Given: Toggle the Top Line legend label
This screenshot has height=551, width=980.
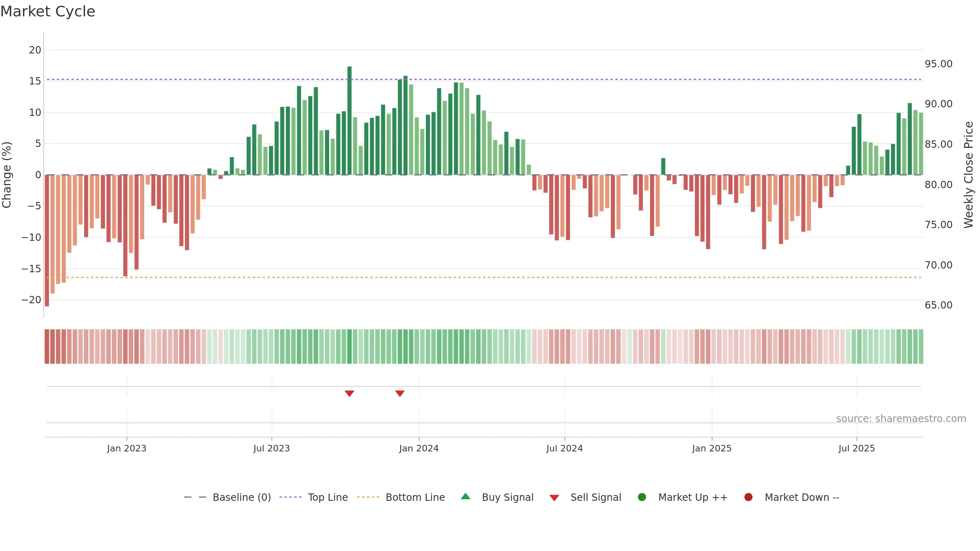Looking at the screenshot, I should [328, 497].
